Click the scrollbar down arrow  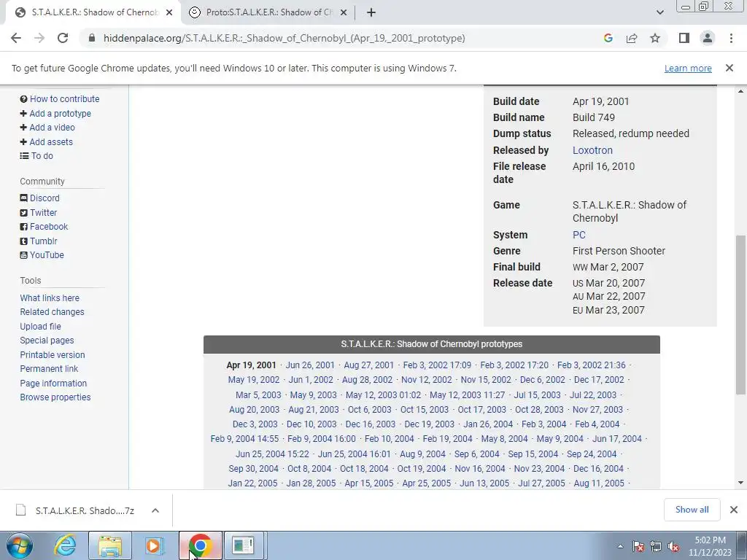pos(740,483)
